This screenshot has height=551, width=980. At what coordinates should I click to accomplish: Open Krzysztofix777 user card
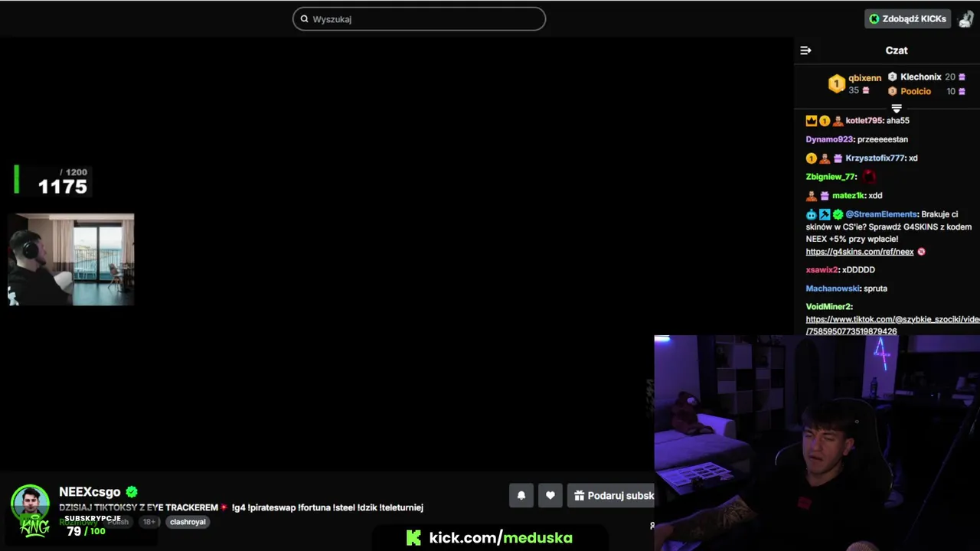875,158
